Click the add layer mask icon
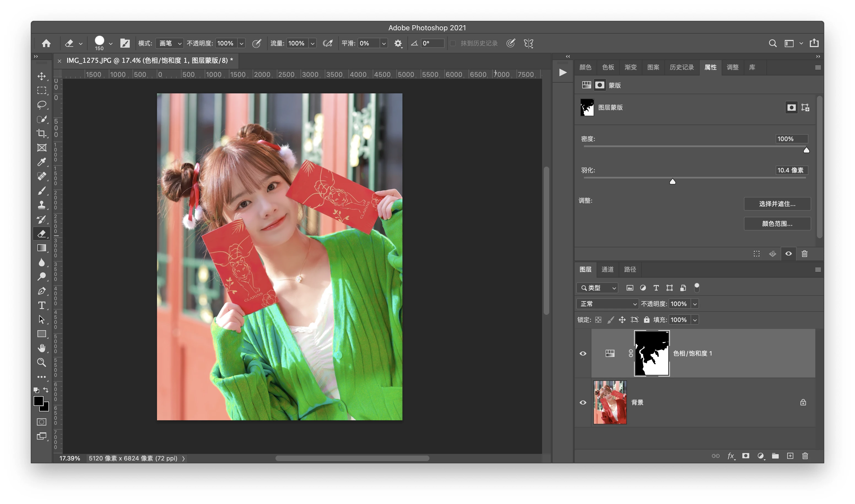Viewport: 855px width, 504px height. point(746,456)
